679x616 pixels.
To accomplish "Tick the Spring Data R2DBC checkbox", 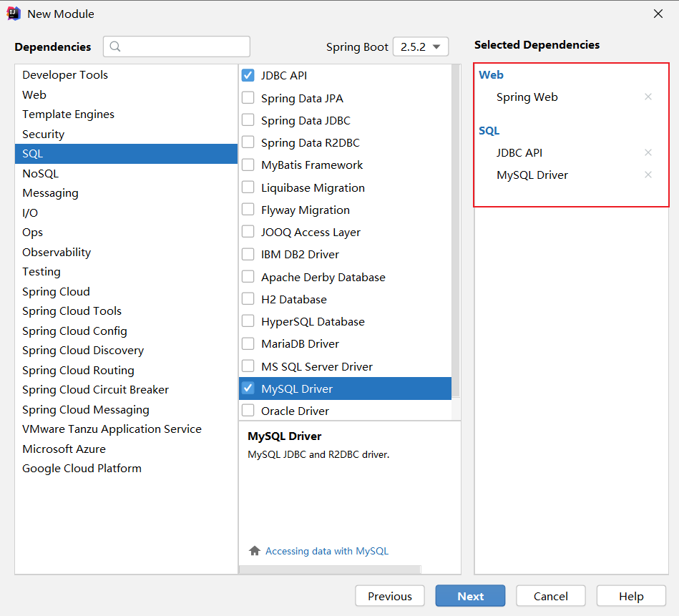I will (x=248, y=142).
